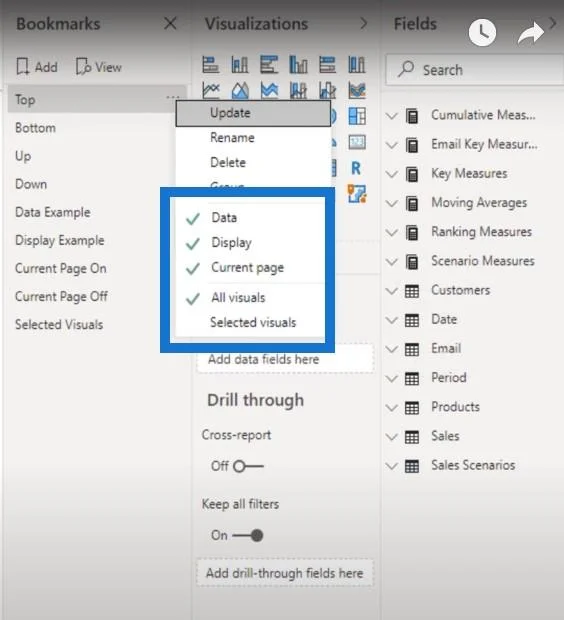Select the clustered column chart icon

click(298, 65)
